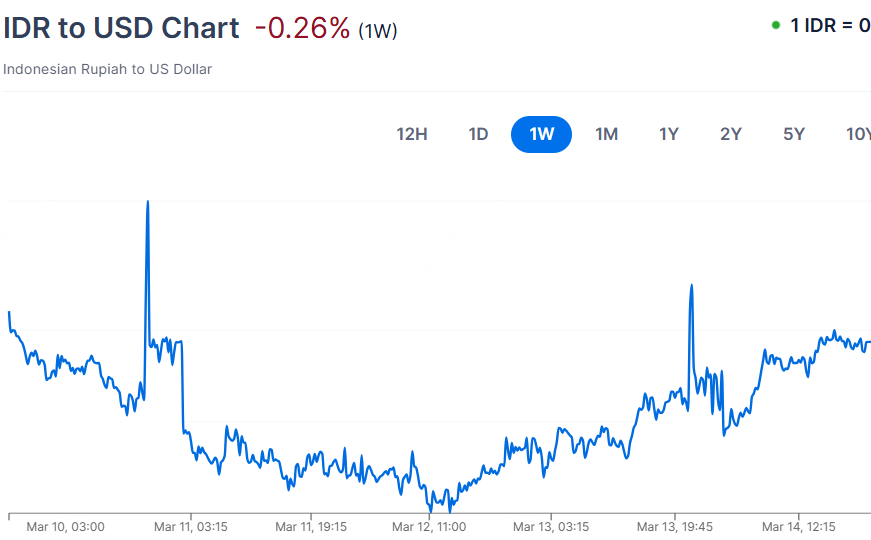The width and height of the screenshot is (871, 540).
Task: Click the Indonesian Rupiah to US Dollar subtitle
Action: click(108, 69)
